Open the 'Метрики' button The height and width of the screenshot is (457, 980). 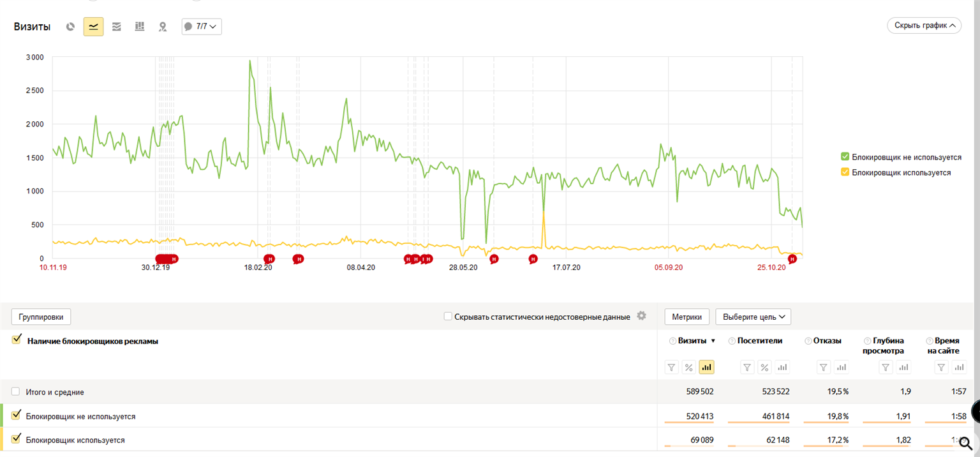[687, 317]
